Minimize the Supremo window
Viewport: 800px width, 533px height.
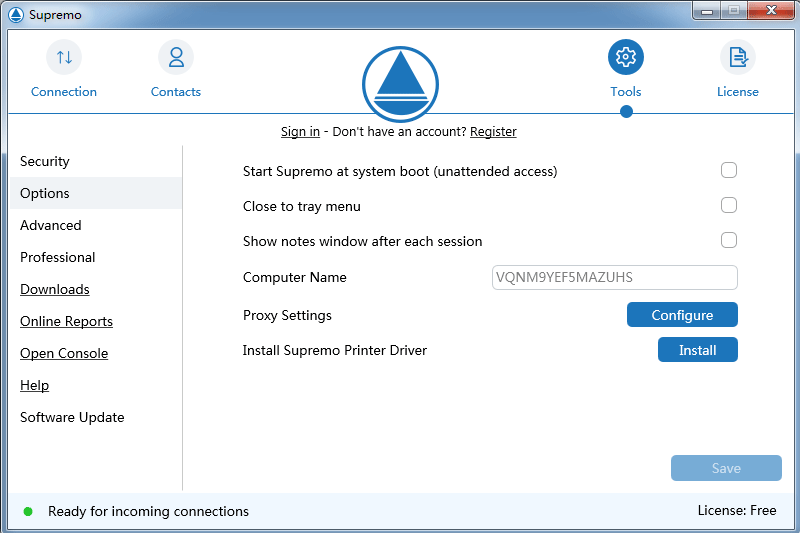click(x=707, y=11)
